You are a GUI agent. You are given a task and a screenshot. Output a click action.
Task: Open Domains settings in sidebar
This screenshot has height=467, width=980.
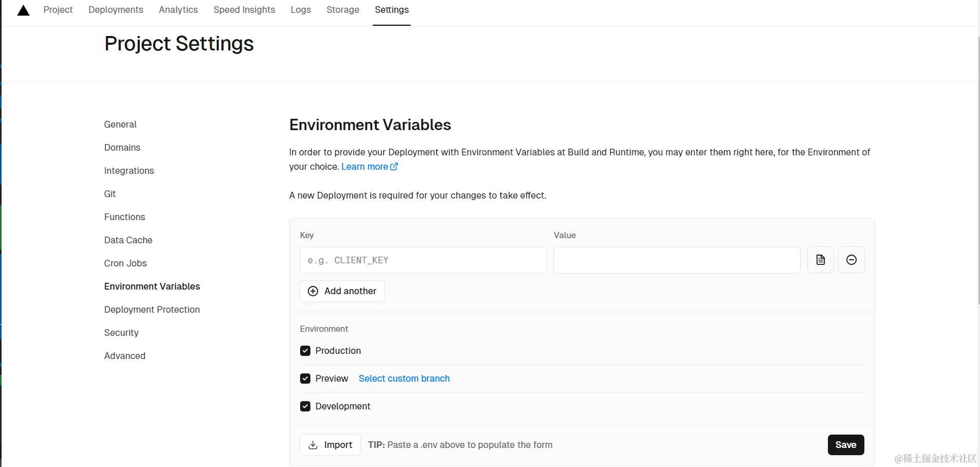click(122, 148)
